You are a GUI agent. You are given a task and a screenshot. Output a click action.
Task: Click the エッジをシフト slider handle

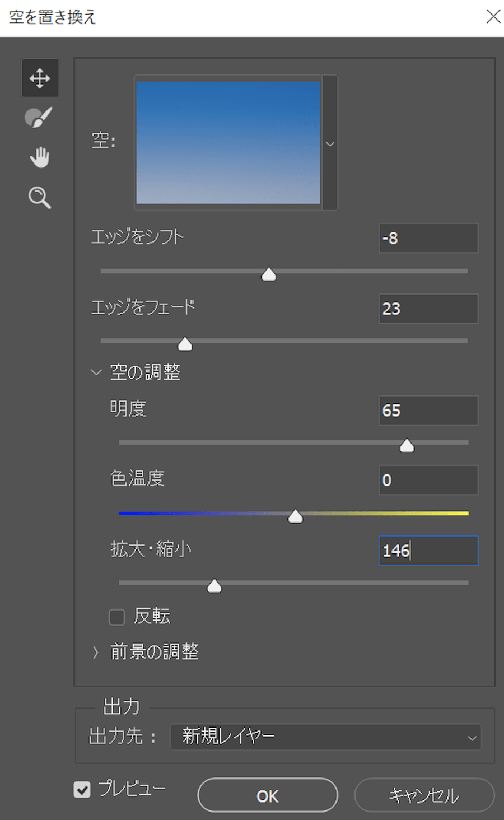pos(269,274)
